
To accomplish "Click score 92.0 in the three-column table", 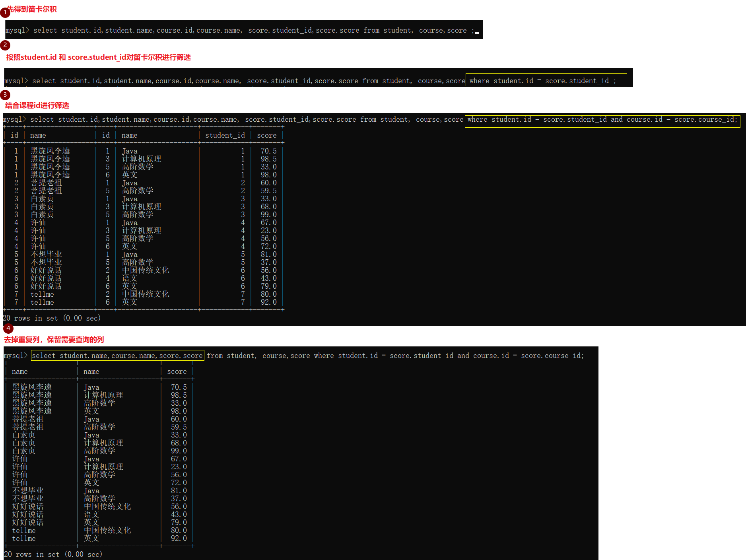I will click(x=179, y=538).
